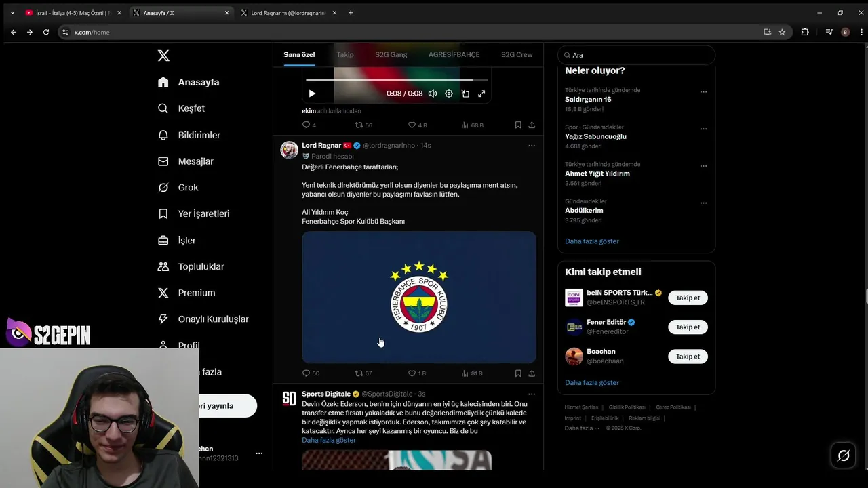Follow Boachan account

(688, 357)
